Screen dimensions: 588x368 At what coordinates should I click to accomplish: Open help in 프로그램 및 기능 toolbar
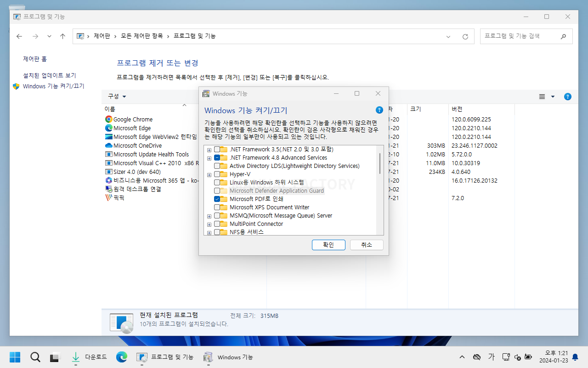[x=568, y=97]
